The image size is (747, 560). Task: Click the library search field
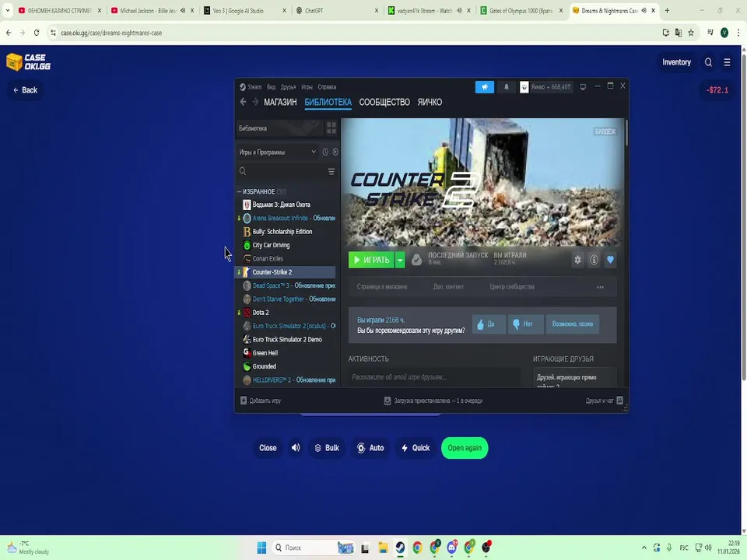281,171
